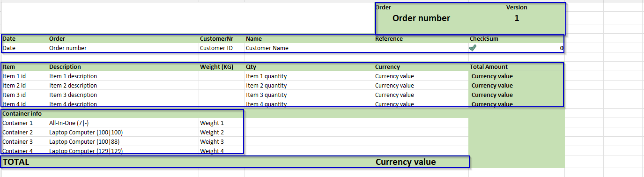Select the bold TOTAL Currency value cell
Viewport: 644px width, 177px height.
(422, 162)
